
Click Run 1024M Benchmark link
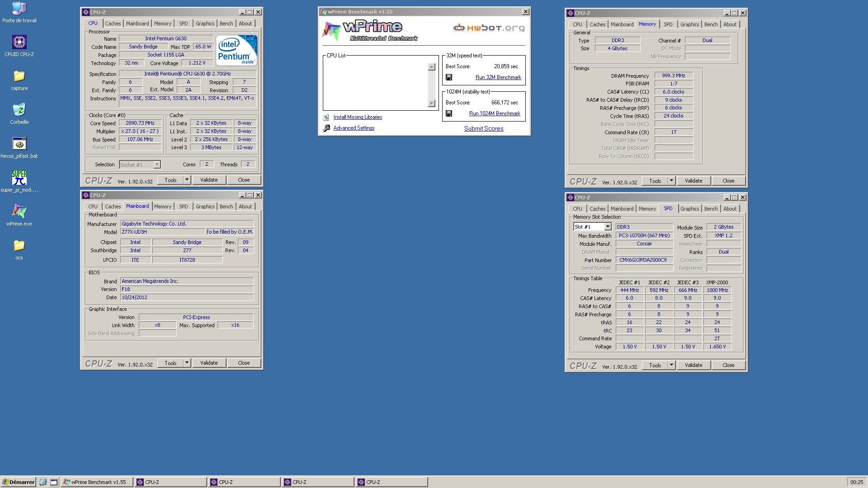click(x=495, y=113)
